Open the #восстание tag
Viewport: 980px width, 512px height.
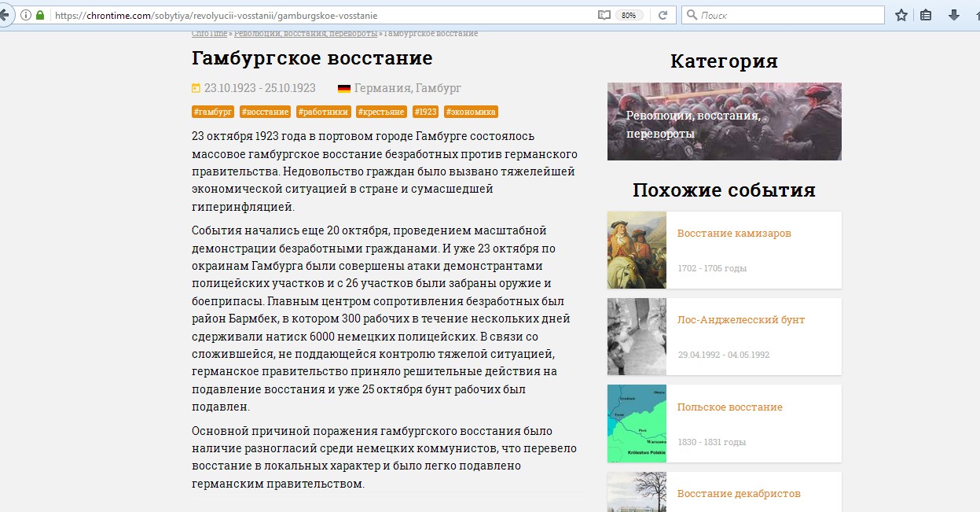[265, 112]
